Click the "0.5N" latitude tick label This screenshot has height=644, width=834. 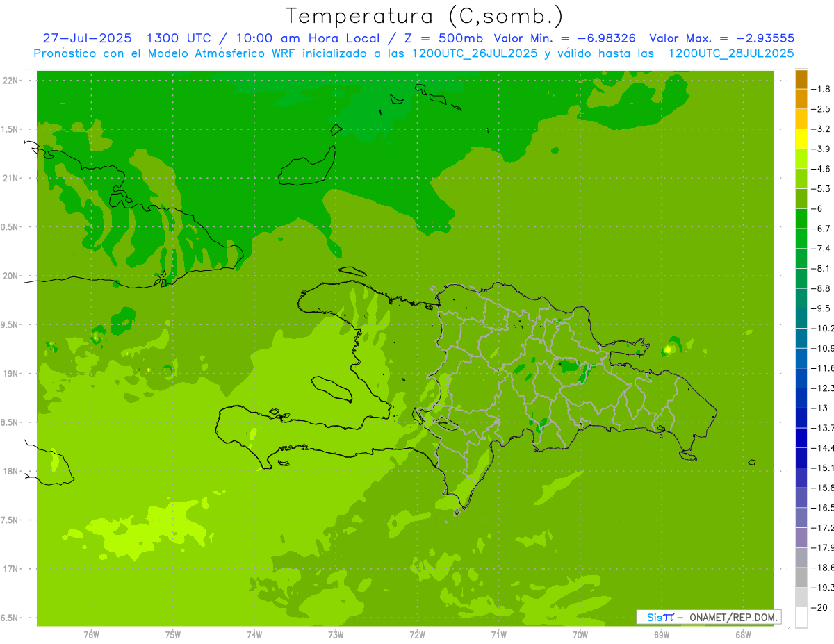pyautogui.click(x=10, y=226)
